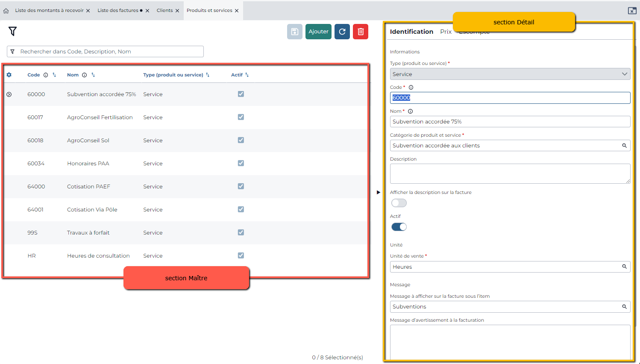Select the Travaux à forfait row
This screenshot has height=364, width=640.
click(x=186, y=233)
